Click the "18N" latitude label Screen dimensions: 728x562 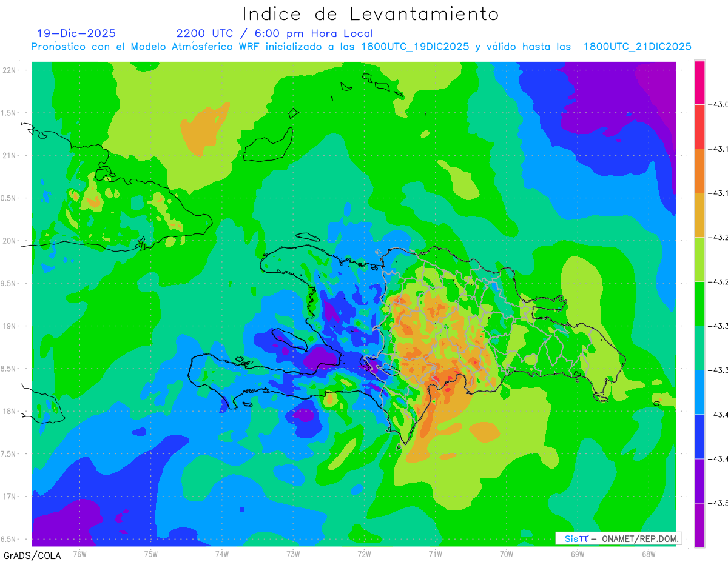coord(9,411)
